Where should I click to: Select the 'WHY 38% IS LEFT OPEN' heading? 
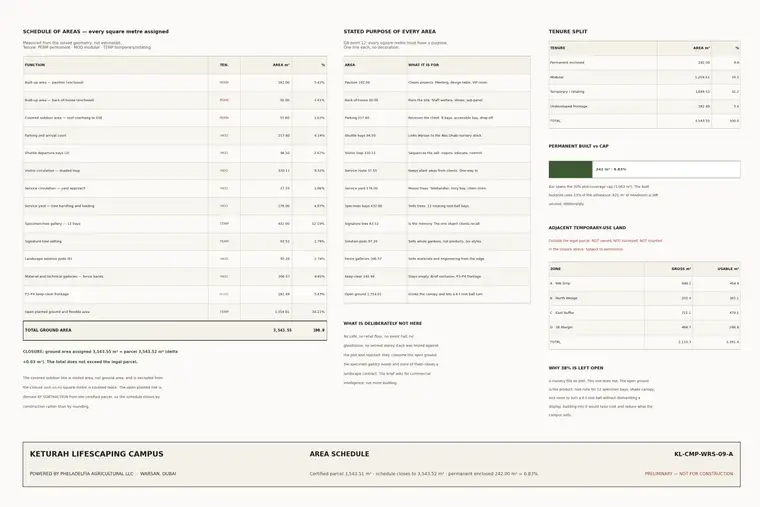[x=576, y=368]
